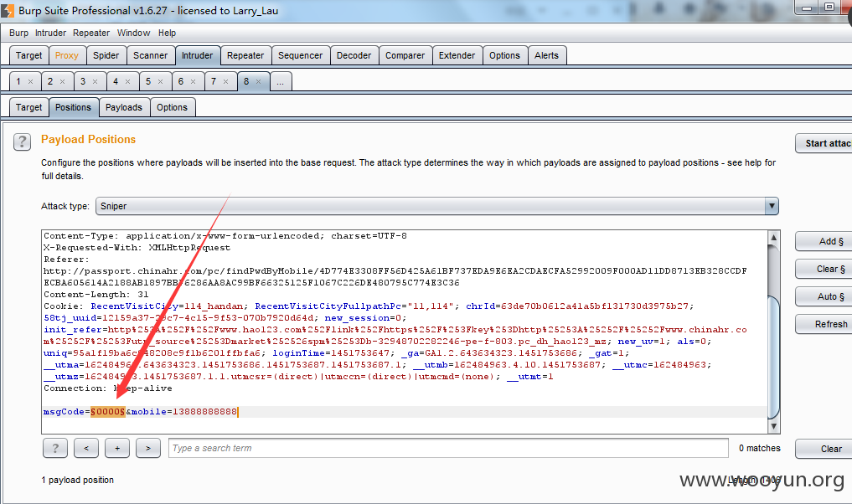Open the Window menu
Viewport: 852px width, 504px height.
[x=134, y=33]
